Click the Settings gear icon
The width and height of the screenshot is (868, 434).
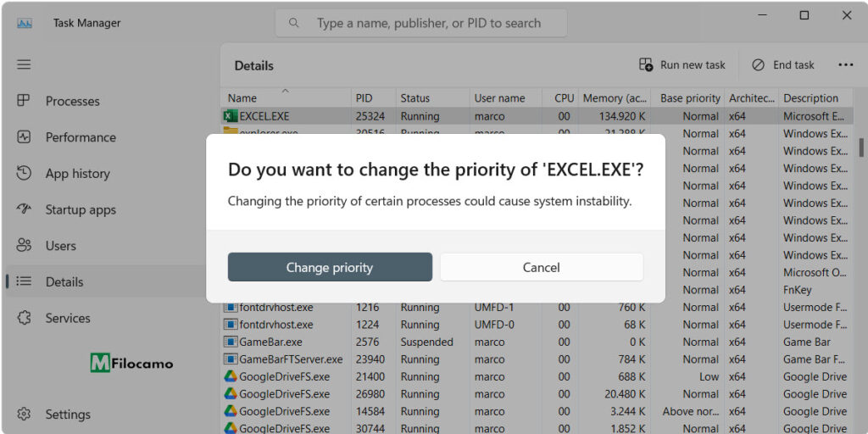[x=23, y=414]
